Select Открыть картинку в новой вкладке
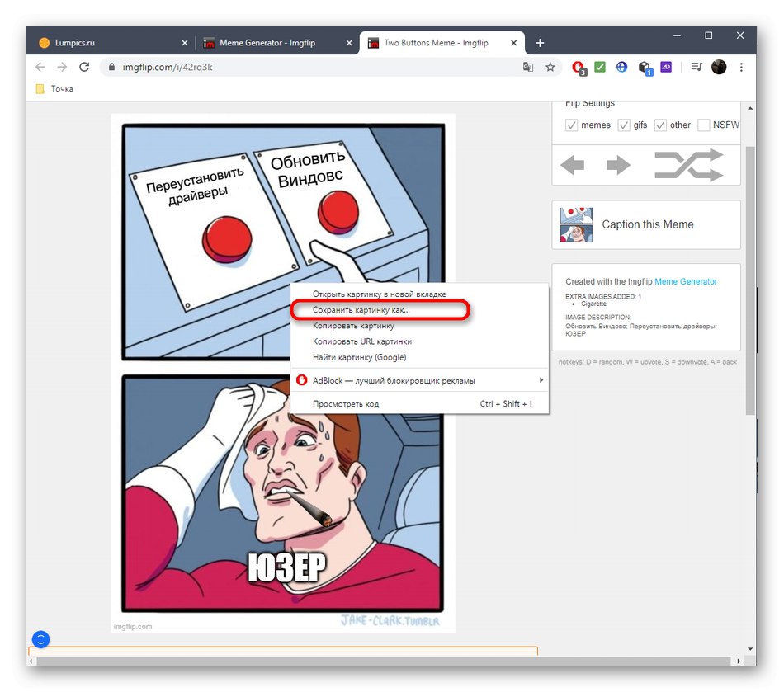This screenshot has width=784, height=692. pyautogui.click(x=419, y=294)
